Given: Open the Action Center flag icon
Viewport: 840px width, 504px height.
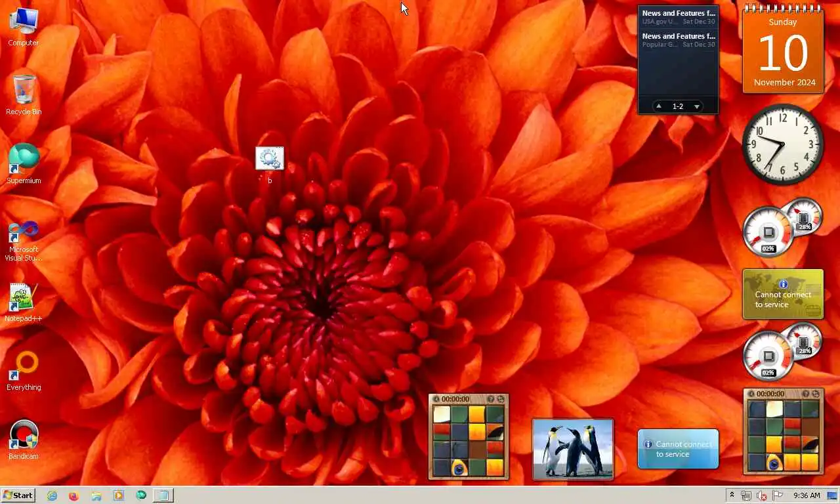Looking at the screenshot, I should click(x=778, y=495).
